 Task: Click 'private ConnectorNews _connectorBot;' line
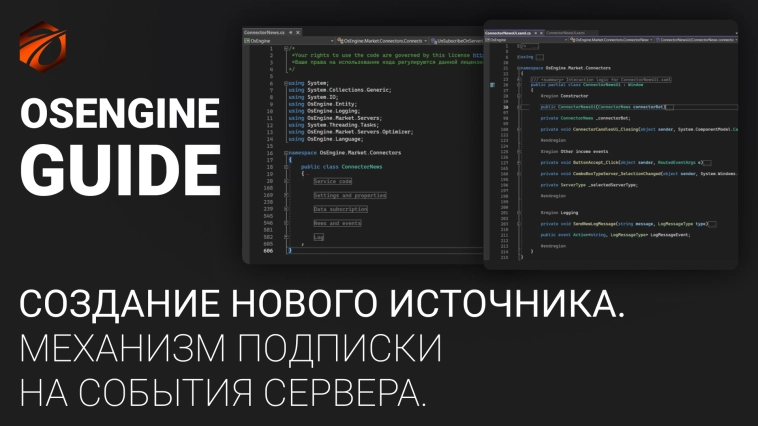pos(585,118)
